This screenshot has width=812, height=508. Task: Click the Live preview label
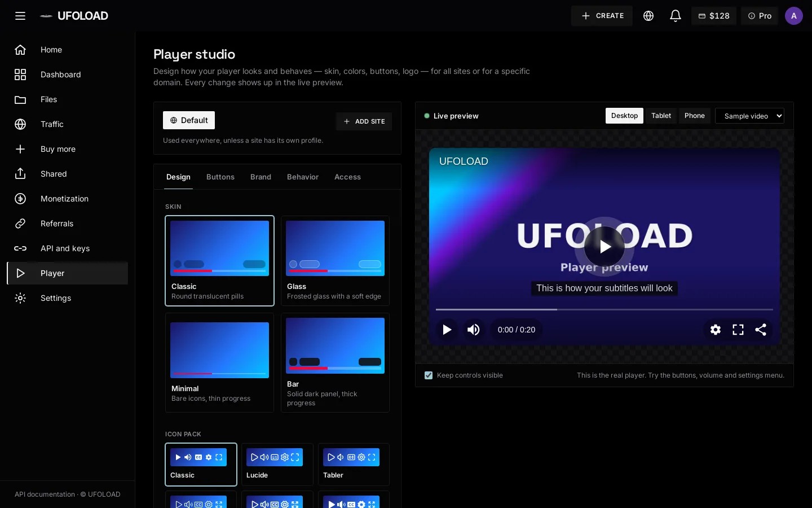456,116
